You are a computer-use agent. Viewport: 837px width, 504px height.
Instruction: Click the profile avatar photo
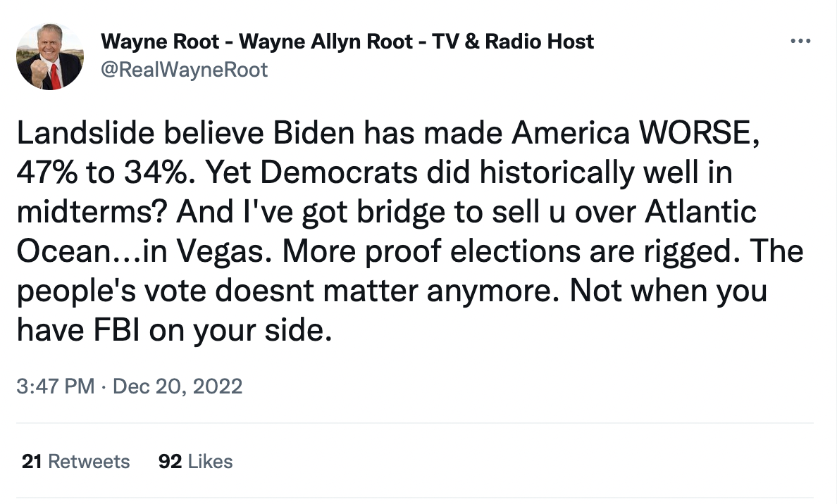pyautogui.click(x=49, y=57)
